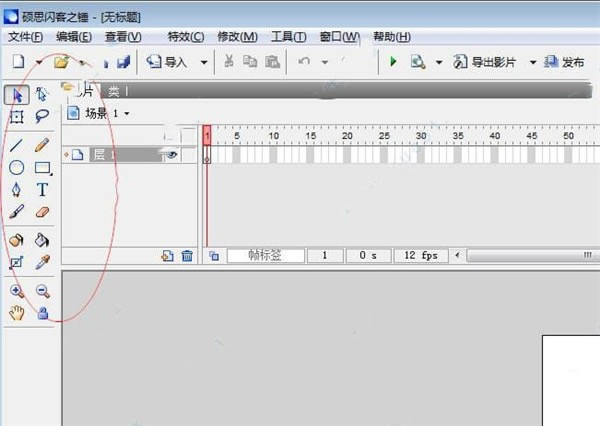The height and width of the screenshot is (426, 600).
Task: Open the 文件(F) menu
Action: 25,37
